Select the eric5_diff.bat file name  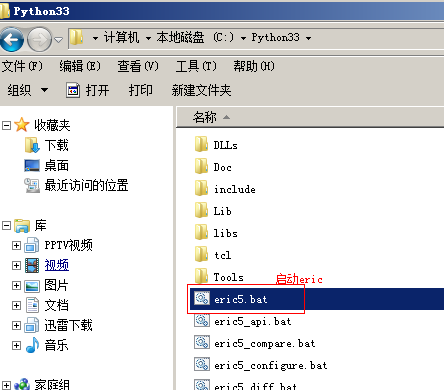(x=255, y=386)
